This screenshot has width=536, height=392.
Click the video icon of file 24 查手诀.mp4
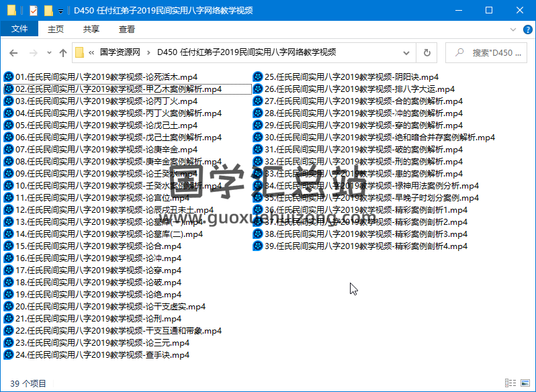(9, 355)
